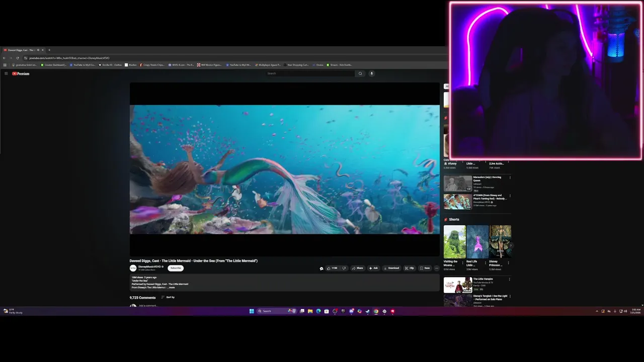Go to YouTube Premium home logo
The width and height of the screenshot is (644, 362).
point(21,73)
